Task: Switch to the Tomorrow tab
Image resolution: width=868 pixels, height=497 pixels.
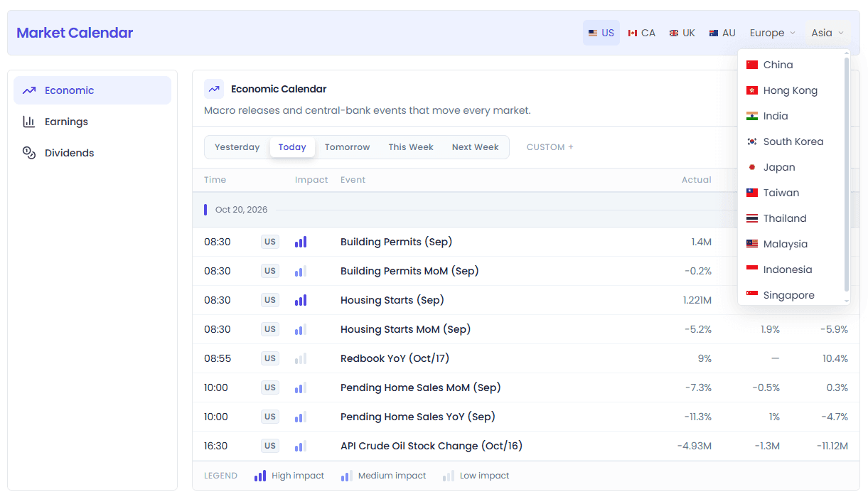Action: [348, 147]
